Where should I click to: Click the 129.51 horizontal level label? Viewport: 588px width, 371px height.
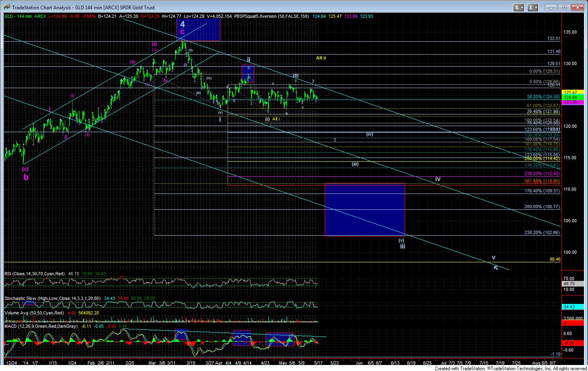554,64
